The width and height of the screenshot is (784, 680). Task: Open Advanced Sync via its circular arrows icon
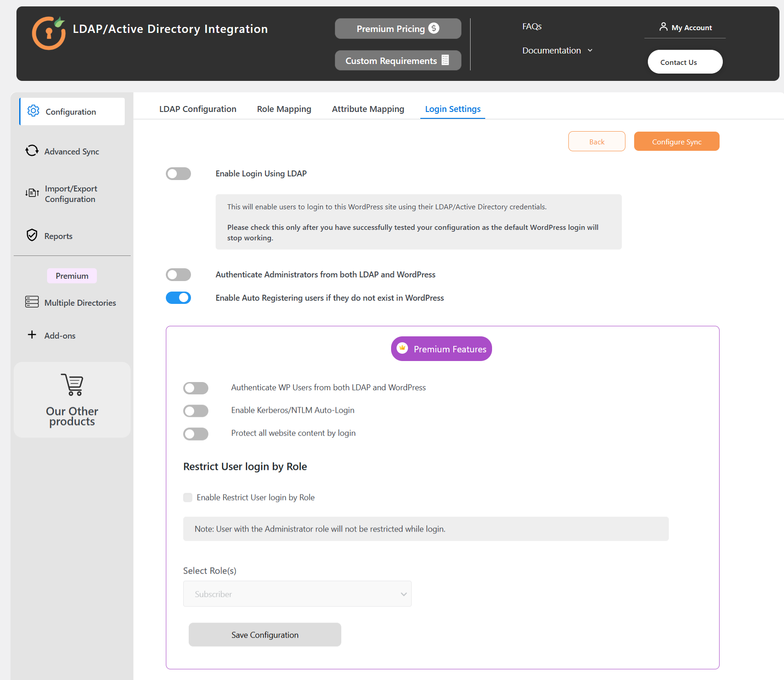[32, 151]
